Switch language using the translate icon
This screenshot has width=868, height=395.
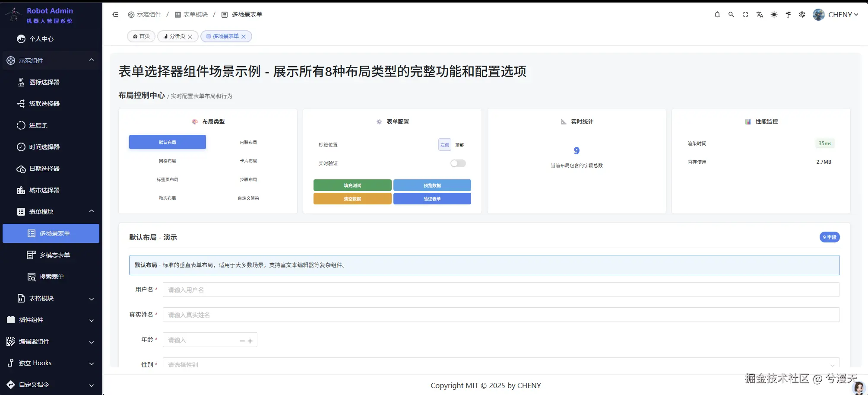[x=760, y=14]
